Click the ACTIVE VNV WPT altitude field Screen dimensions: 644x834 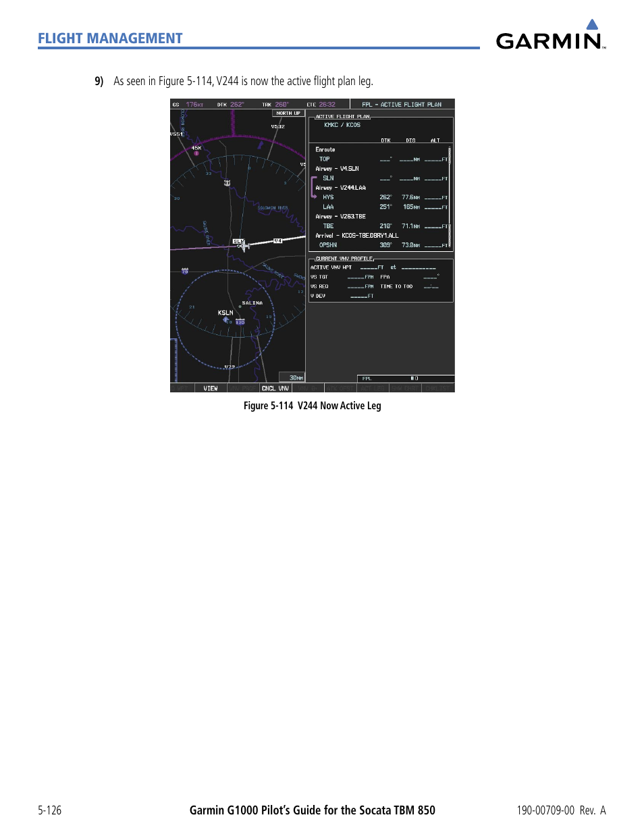[372, 267]
